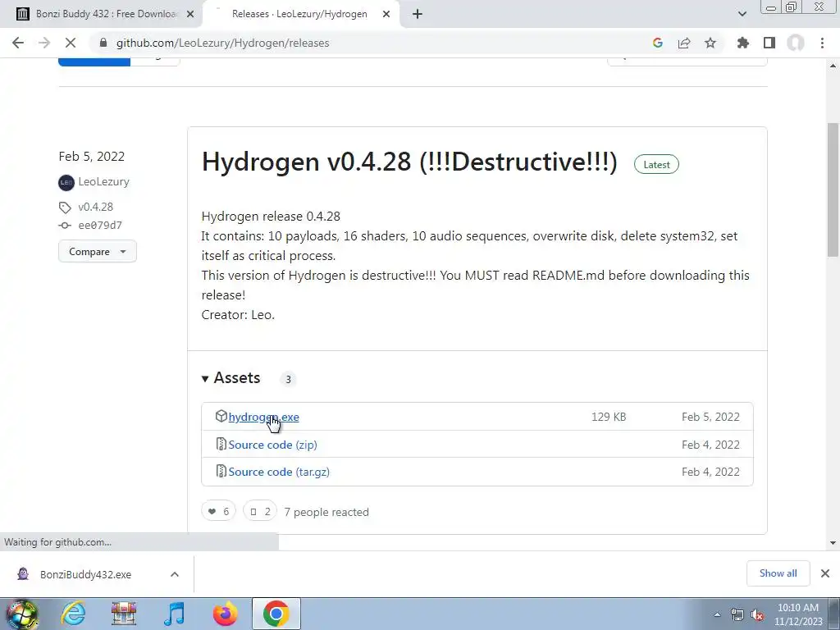This screenshot has height=630, width=840.
Task: Select Chrome in the taskbar
Action: pos(276,614)
